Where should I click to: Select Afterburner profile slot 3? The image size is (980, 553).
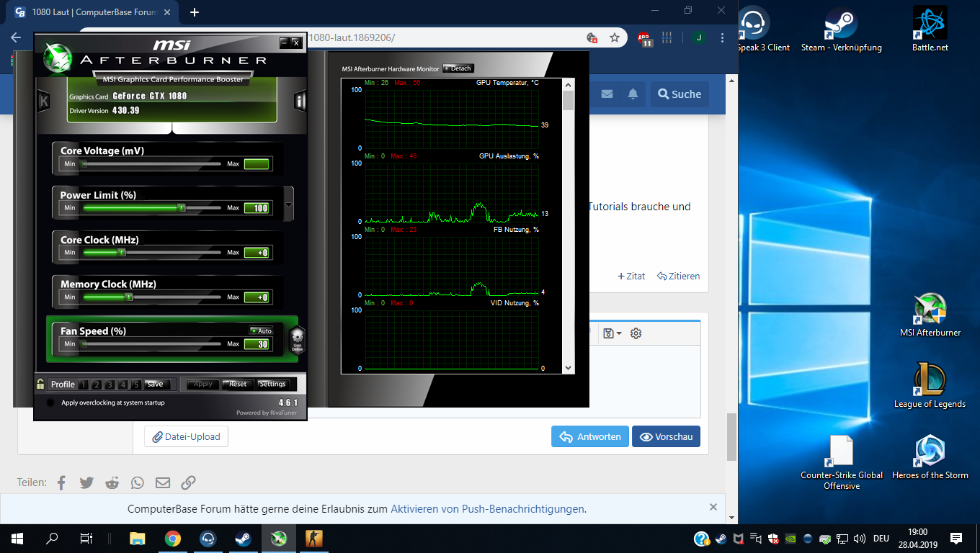110,385
